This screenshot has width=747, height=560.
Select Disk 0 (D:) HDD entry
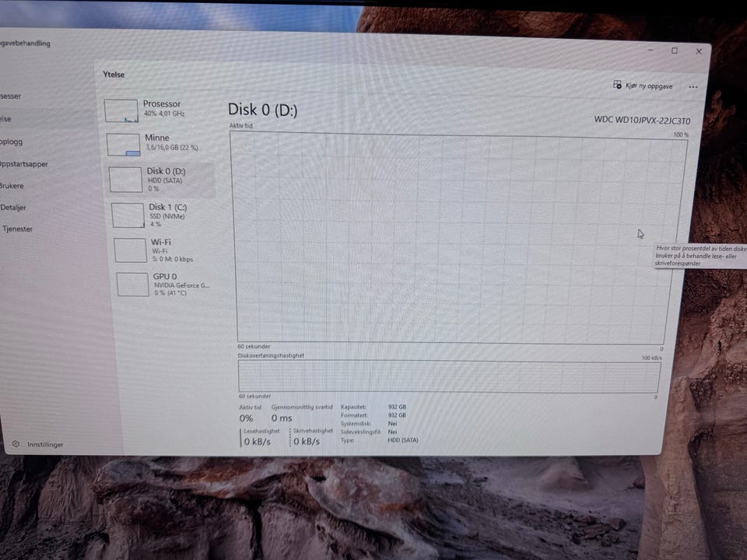click(160, 179)
